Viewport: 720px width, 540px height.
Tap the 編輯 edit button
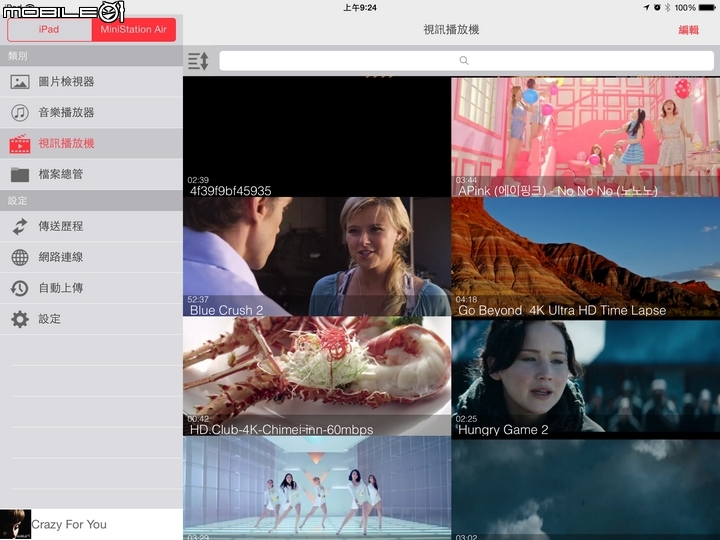click(x=688, y=30)
